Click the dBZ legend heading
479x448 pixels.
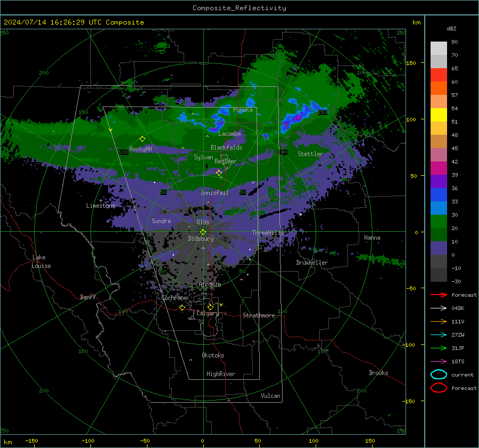click(x=451, y=29)
